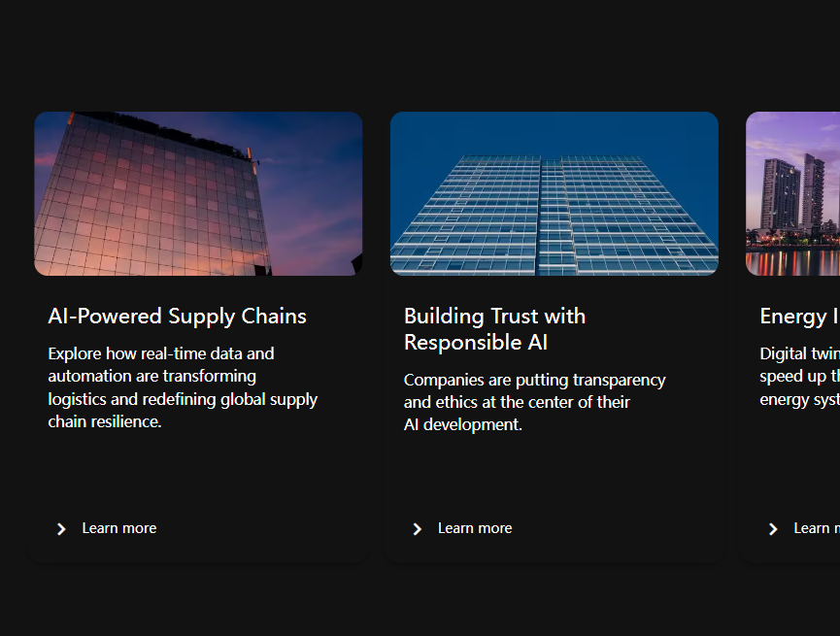Open the sunset glass building image
This screenshot has height=636, width=840.
[x=198, y=193]
